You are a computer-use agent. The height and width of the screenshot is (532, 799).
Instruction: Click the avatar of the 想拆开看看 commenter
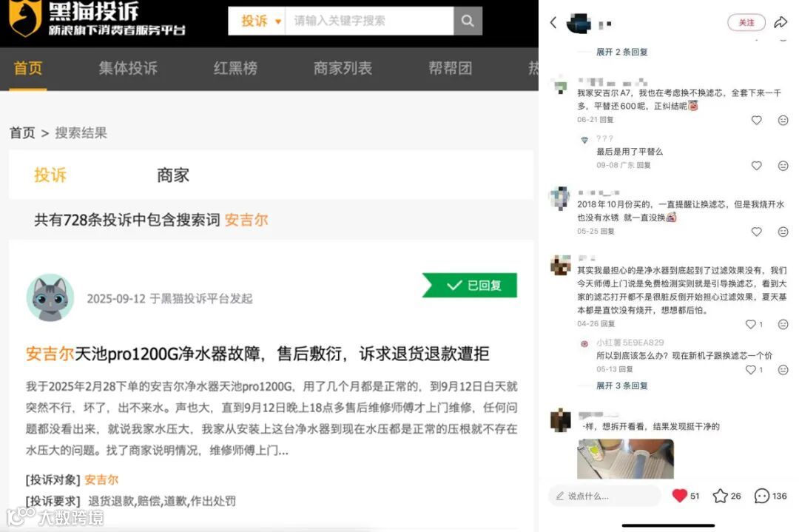(561, 420)
